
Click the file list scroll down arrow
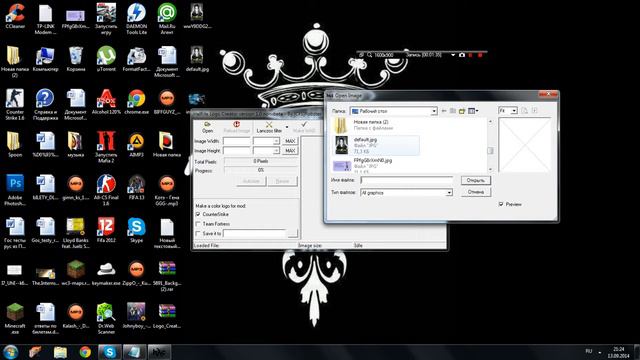point(490,169)
